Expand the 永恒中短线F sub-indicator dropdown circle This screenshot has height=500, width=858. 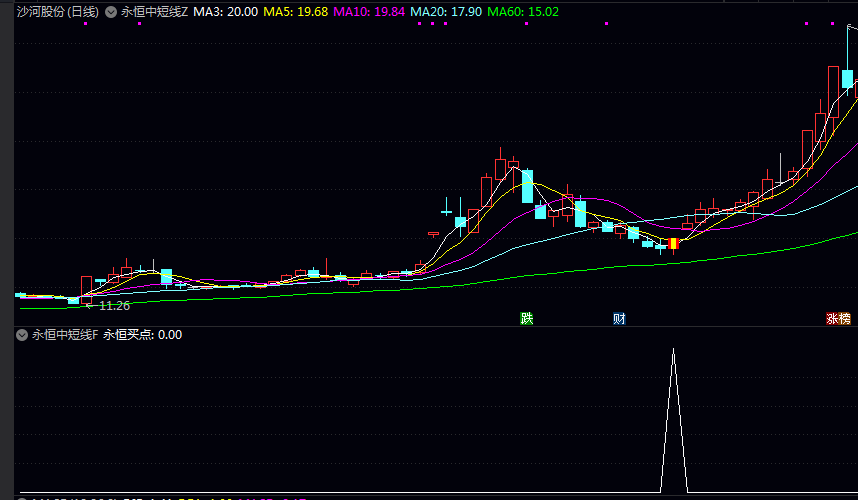[x=22, y=335]
